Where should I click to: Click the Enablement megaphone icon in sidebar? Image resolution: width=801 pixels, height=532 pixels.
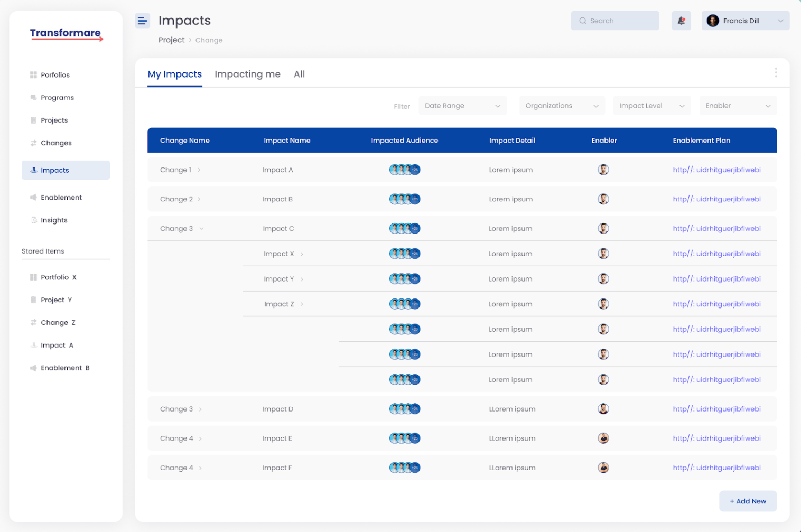pos(33,198)
